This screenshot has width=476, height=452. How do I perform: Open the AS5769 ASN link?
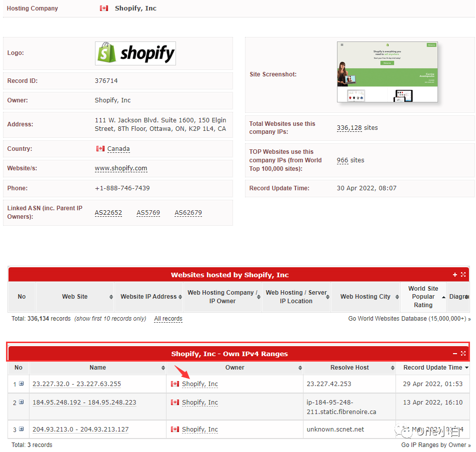[148, 213]
